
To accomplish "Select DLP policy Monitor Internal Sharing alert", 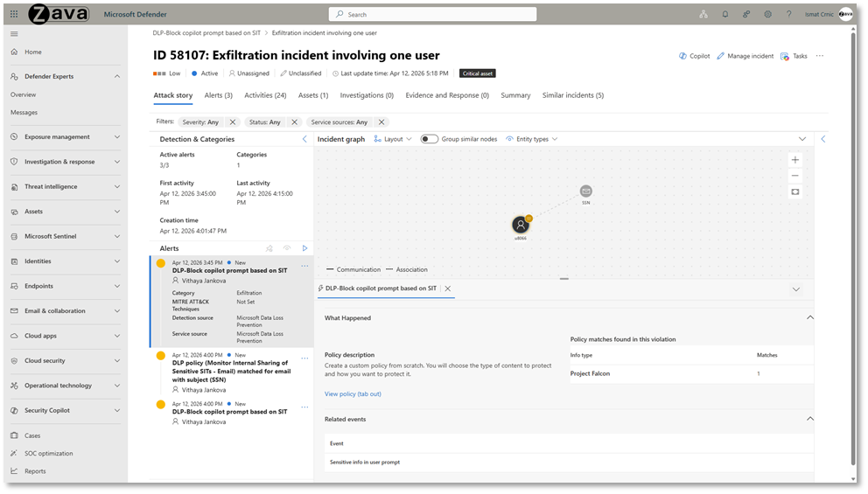I will coord(231,373).
